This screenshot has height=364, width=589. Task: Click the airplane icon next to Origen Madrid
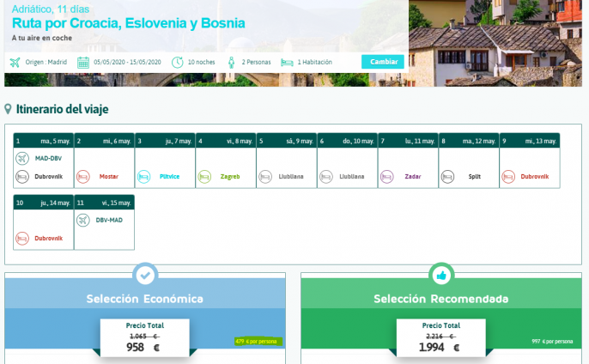coord(15,62)
